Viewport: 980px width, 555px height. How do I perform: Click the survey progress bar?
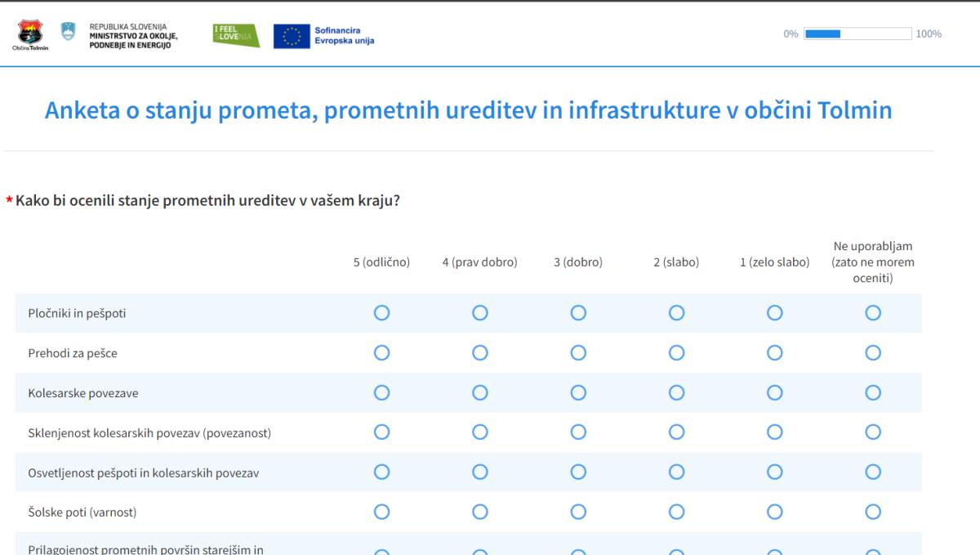[x=857, y=34]
